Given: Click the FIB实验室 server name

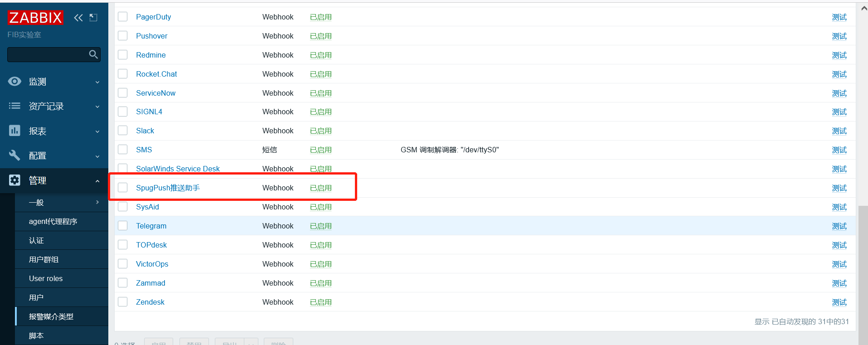Looking at the screenshot, I should coord(24,35).
